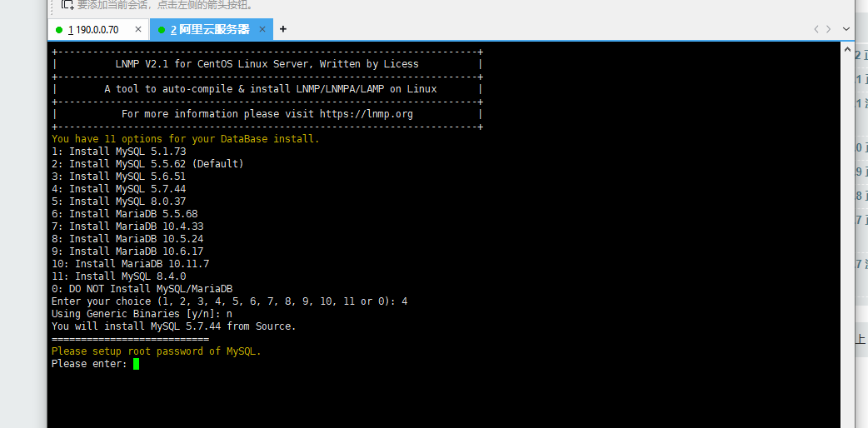Click the add-session arrow icon in hint bar

click(x=67, y=5)
